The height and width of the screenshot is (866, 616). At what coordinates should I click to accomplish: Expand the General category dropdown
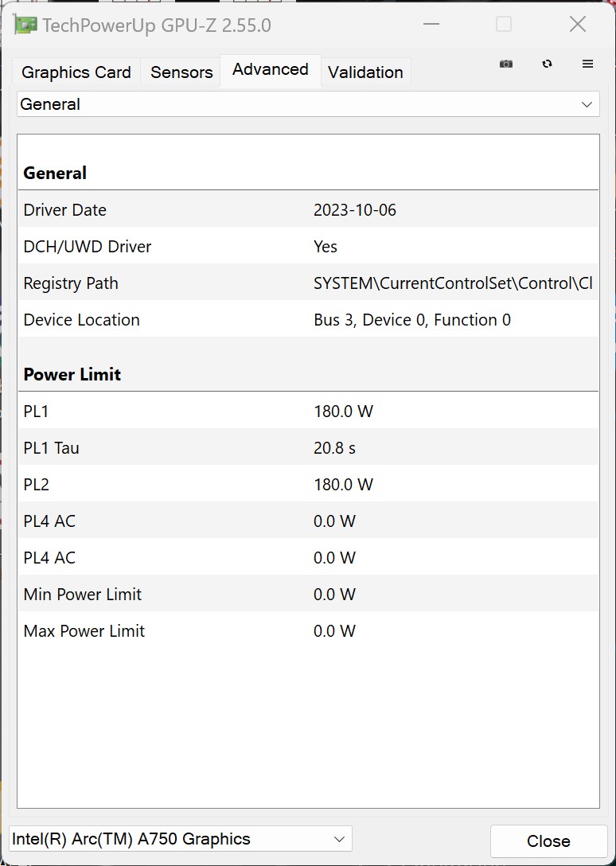(x=307, y=104)
